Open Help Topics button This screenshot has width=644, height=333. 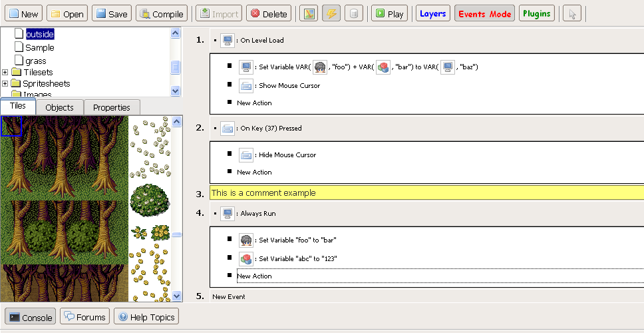(x=146, y=317)
